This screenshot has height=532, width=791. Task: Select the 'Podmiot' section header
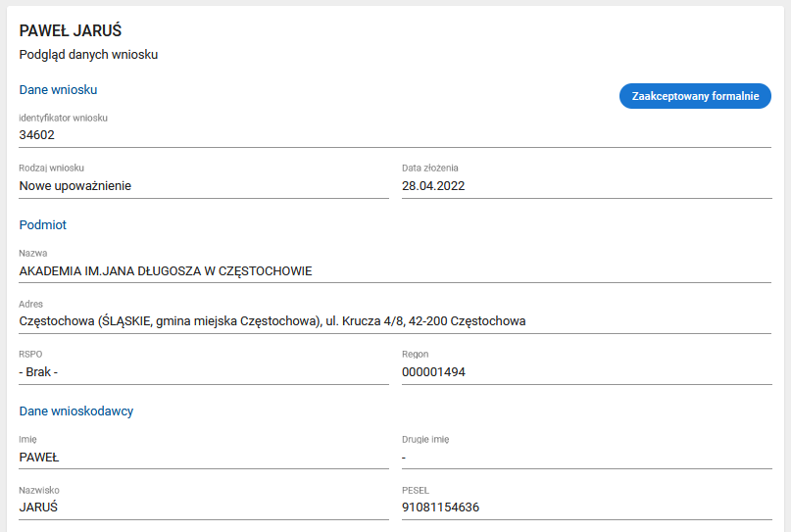[x=43, y=225]
